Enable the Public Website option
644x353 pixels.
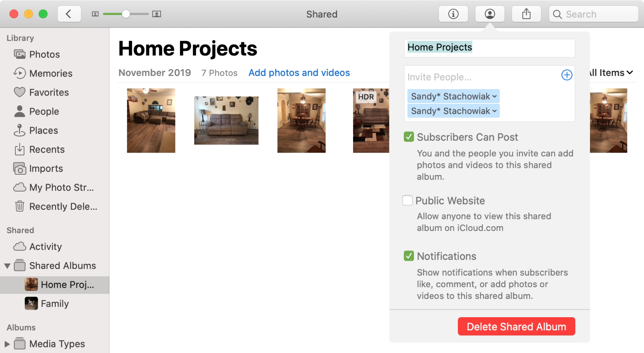click(408, 200)
